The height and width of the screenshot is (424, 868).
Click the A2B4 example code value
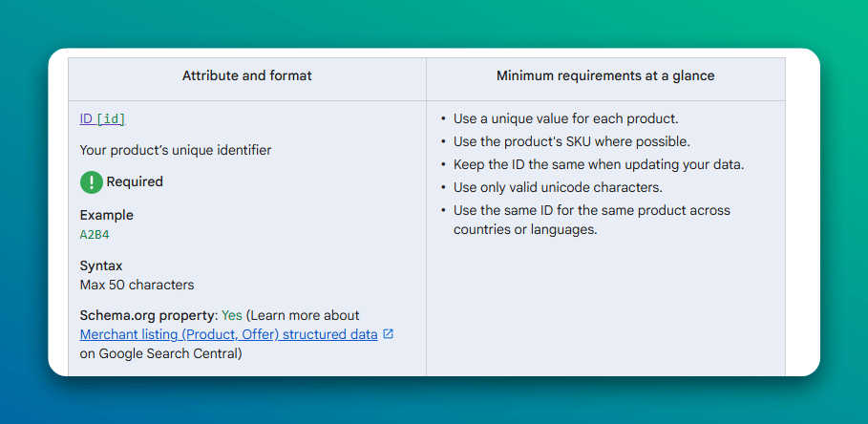[x=95, y=234]
